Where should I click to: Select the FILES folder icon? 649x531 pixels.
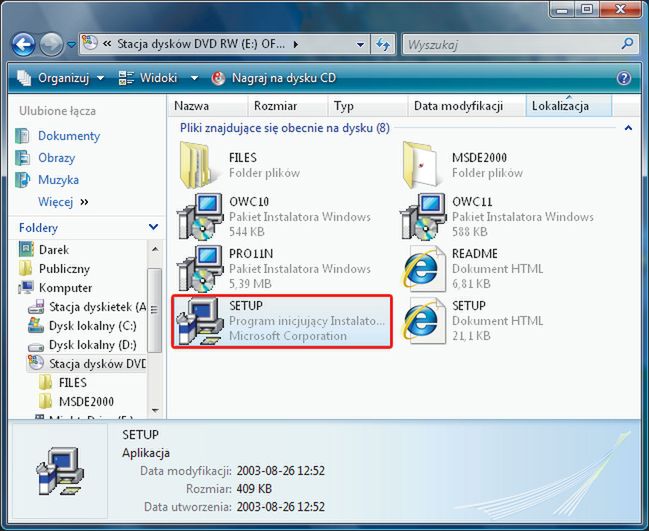click(x=197, y=165)
